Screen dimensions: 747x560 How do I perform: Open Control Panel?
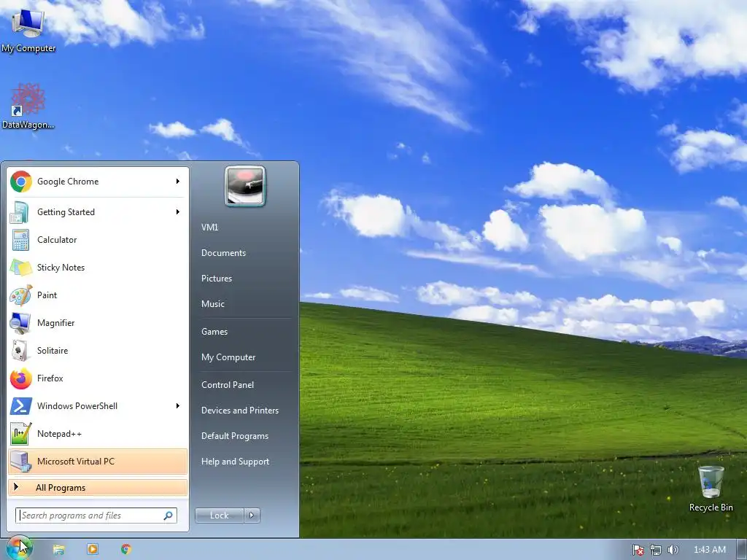(x=228, y=385)
